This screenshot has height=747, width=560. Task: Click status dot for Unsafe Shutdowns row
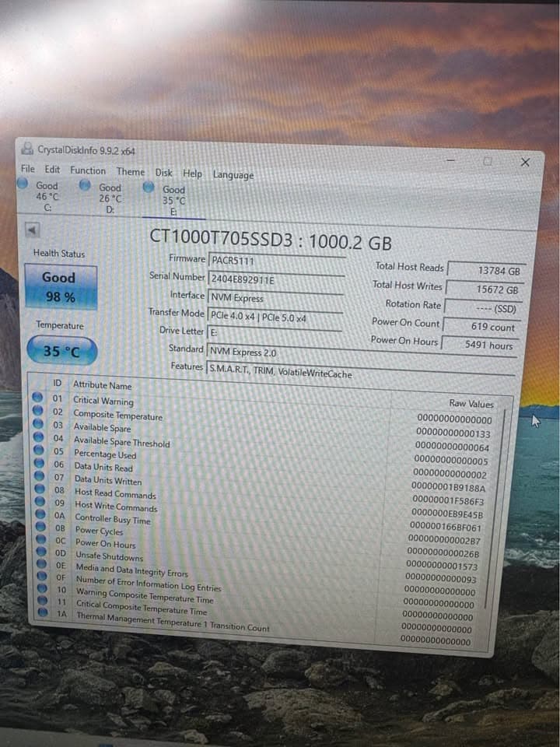(42, 551)
